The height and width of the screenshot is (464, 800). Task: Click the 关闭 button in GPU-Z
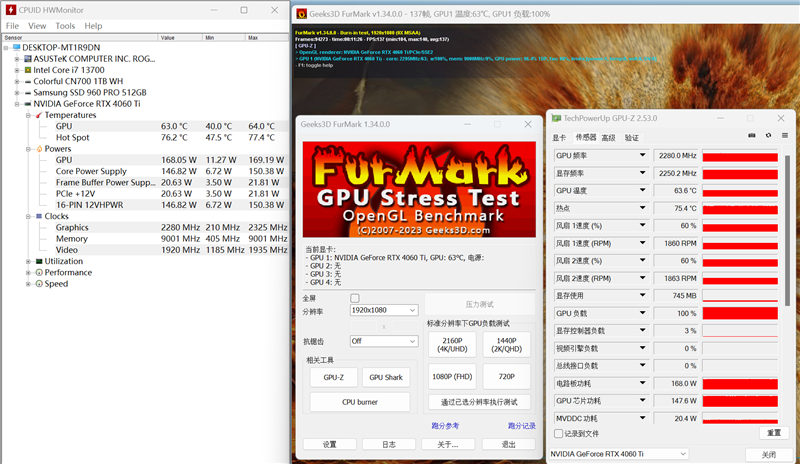768,454
